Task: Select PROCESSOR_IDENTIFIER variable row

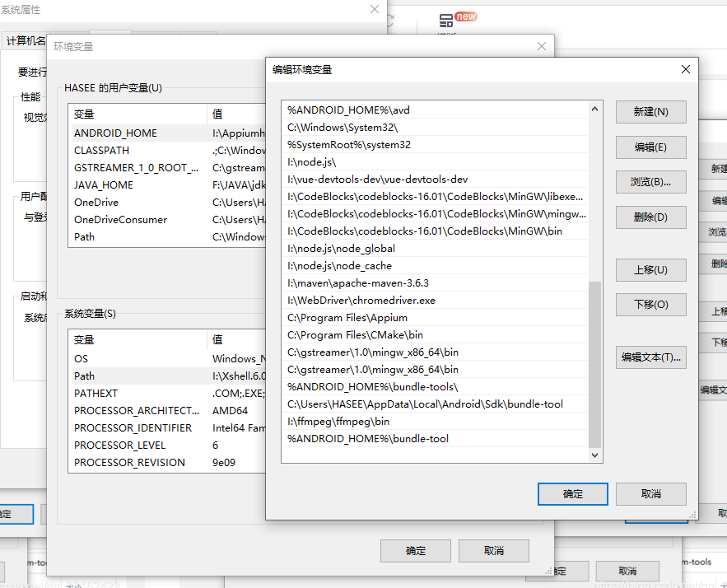Action: [169, 428]
